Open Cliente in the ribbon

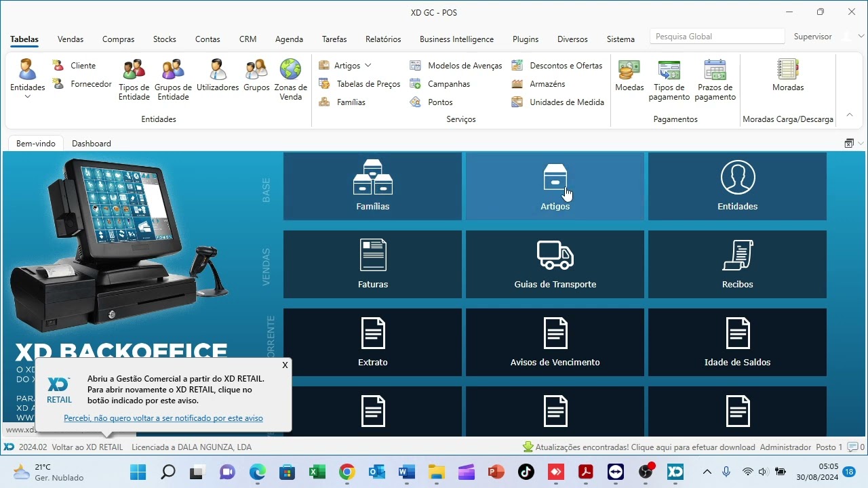tap(75, 66)
